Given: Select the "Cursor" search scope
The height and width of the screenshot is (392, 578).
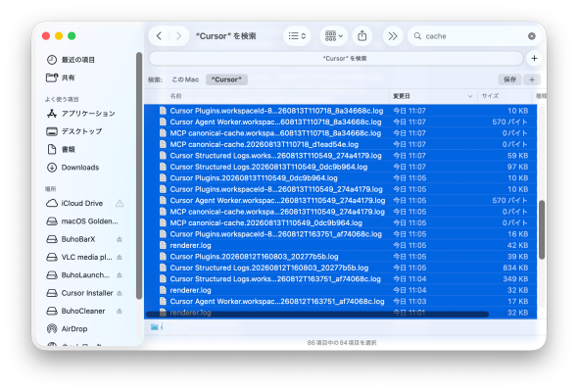Looking at the screenshot, I should [226, 79].
